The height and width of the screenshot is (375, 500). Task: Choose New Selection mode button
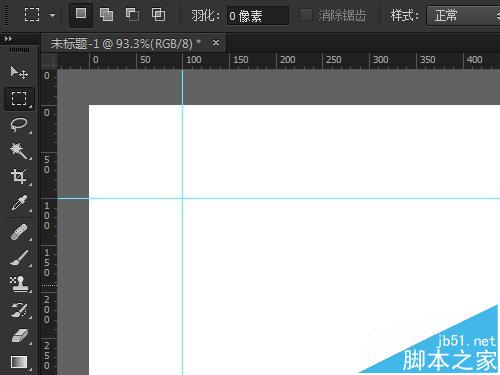tap(81, 14)
